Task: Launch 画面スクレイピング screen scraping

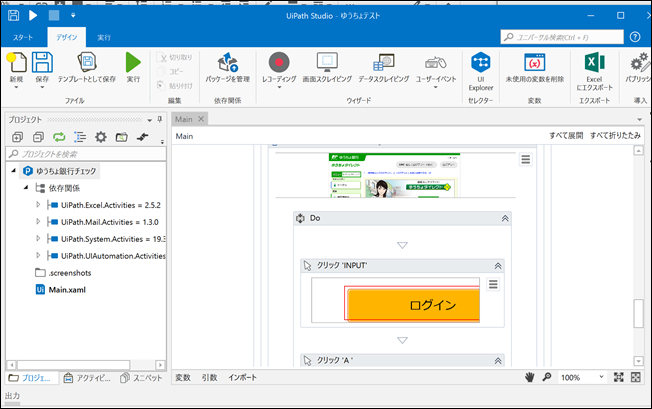Action: pos(327,67)
